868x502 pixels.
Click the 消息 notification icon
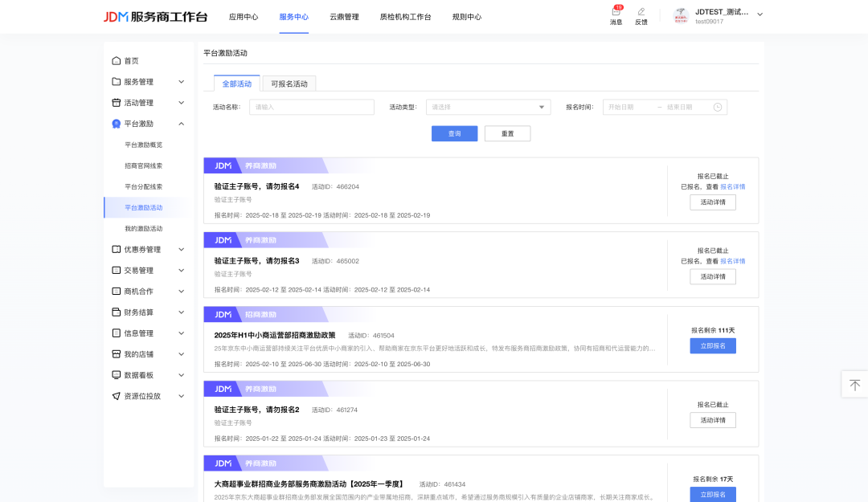point(616,13)
